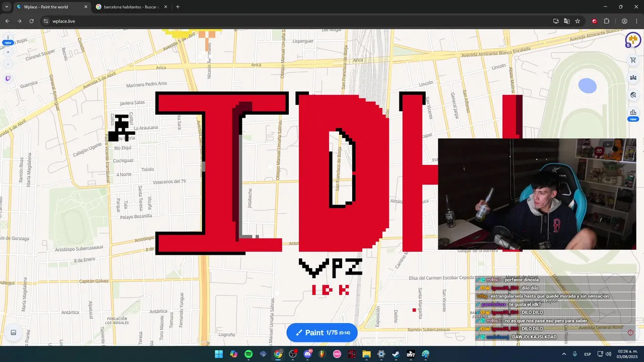This screenshot has width=644, height=362.
Task: Click the VPZ pixel art text
Action: click(x=331, y=267)
